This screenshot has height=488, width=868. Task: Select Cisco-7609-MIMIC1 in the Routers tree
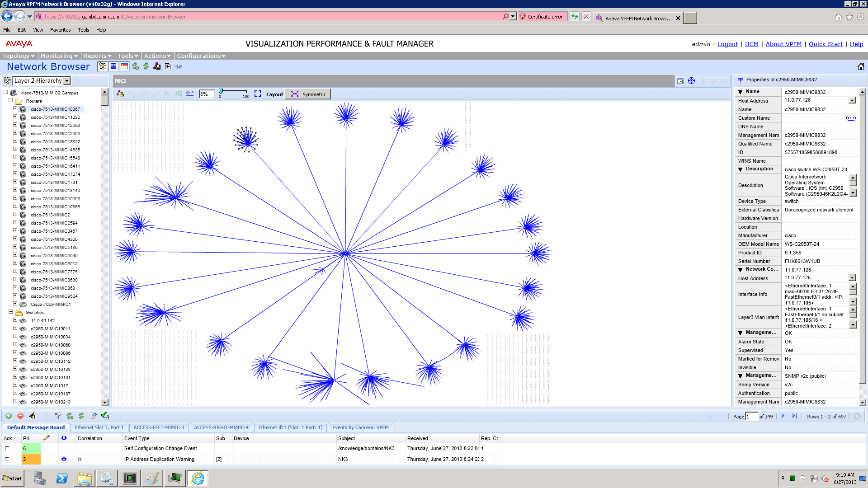(51, 305)
